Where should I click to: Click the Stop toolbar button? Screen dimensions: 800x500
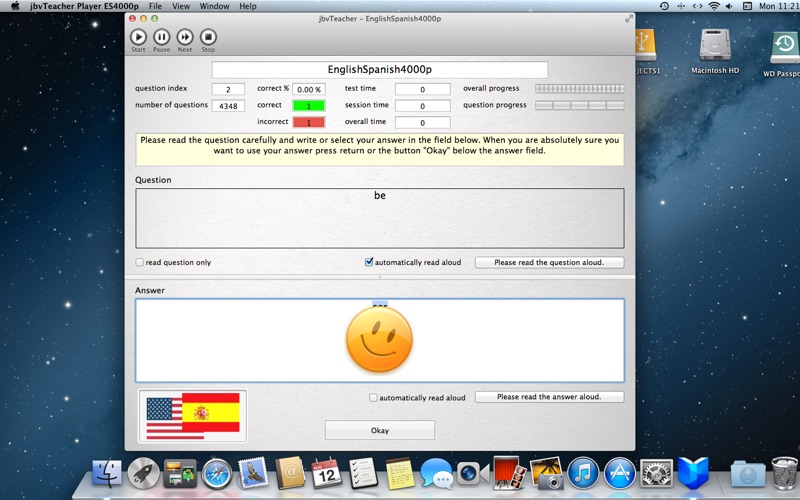pos(208,37)
